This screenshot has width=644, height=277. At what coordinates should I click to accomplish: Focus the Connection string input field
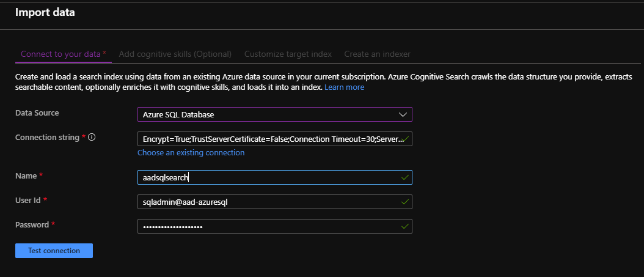[x=275, y=139]
